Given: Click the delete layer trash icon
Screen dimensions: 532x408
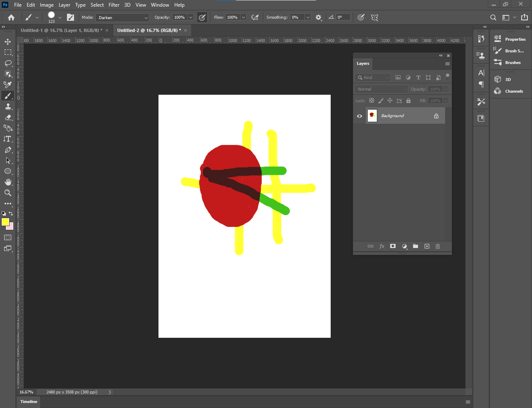Looking at the screenshot, I should 438,246.
